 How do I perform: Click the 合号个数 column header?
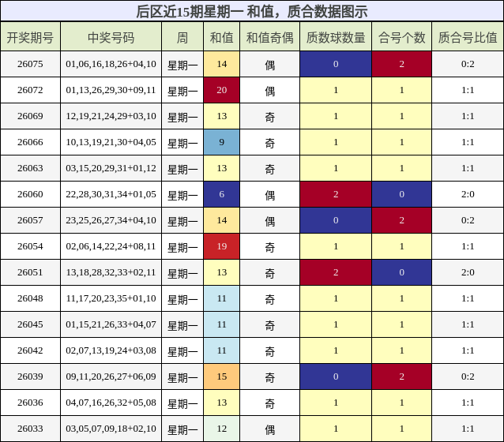(402, 37)
